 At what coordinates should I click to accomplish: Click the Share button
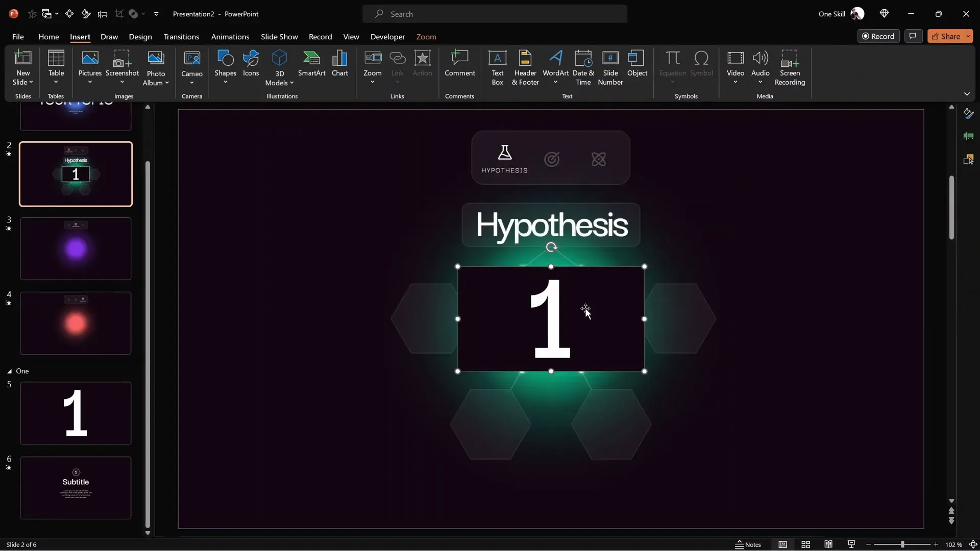click(x=946, y=36)
